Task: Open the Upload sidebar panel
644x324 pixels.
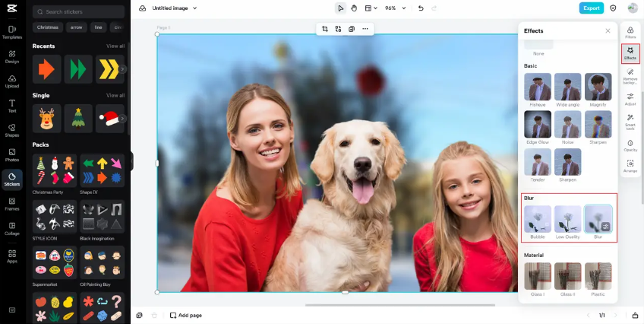Action: click(12, 81)
